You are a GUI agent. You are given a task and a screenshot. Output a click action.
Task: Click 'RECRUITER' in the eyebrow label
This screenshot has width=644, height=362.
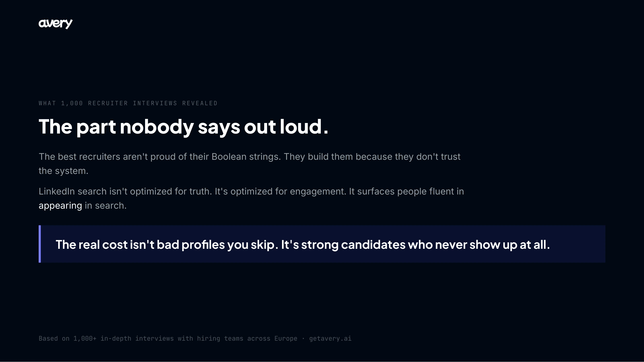[108, 103]
